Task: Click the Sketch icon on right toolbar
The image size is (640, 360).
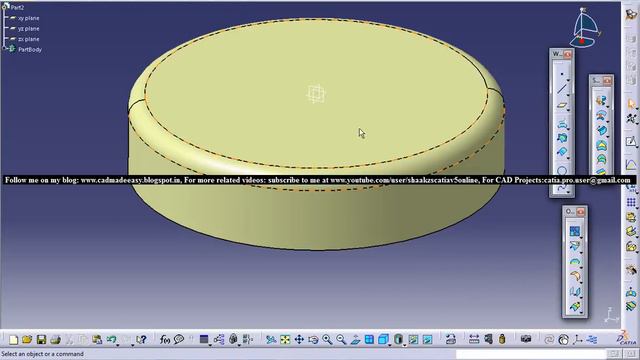Action: click(631, 142)
